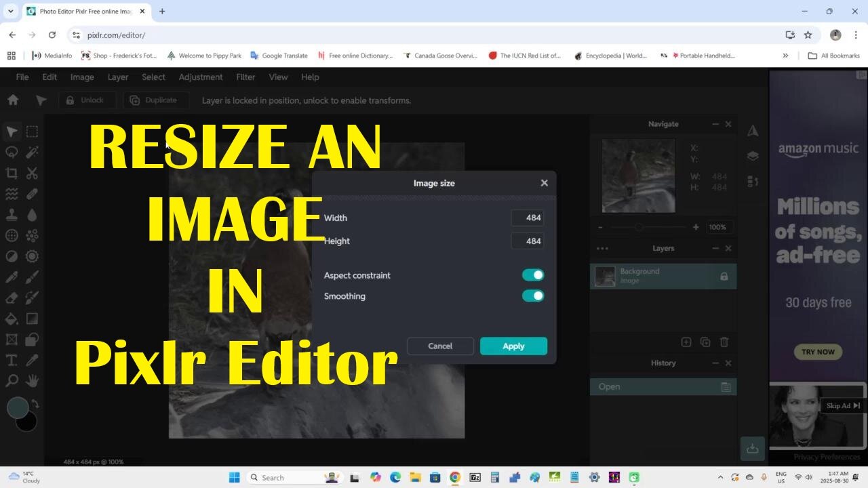Select the Crop tool
The image size is (868, 488).
click(x=12, y=173)
